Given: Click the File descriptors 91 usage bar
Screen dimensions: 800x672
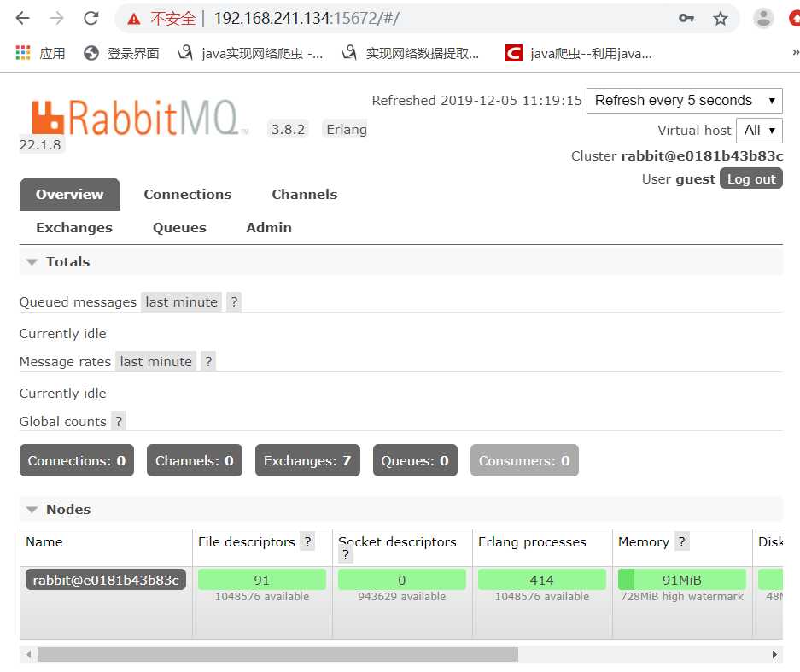Looking at the screenshot, I should pos(262,580).
